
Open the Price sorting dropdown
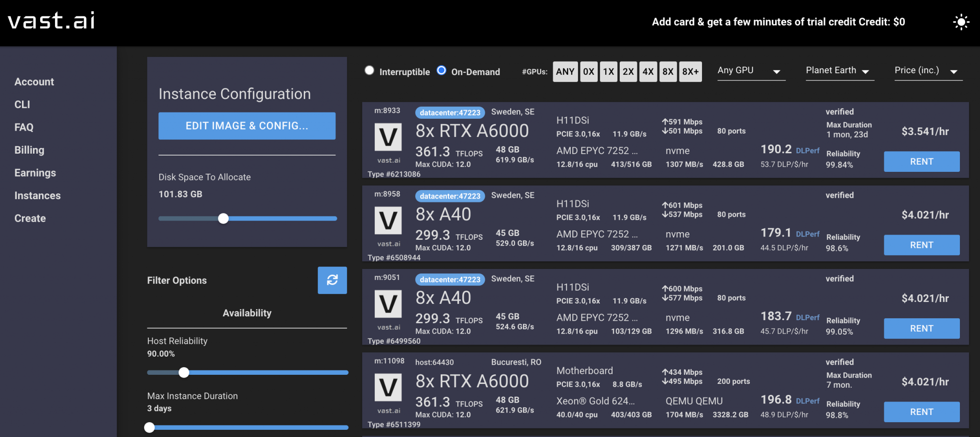click(927, 70)
